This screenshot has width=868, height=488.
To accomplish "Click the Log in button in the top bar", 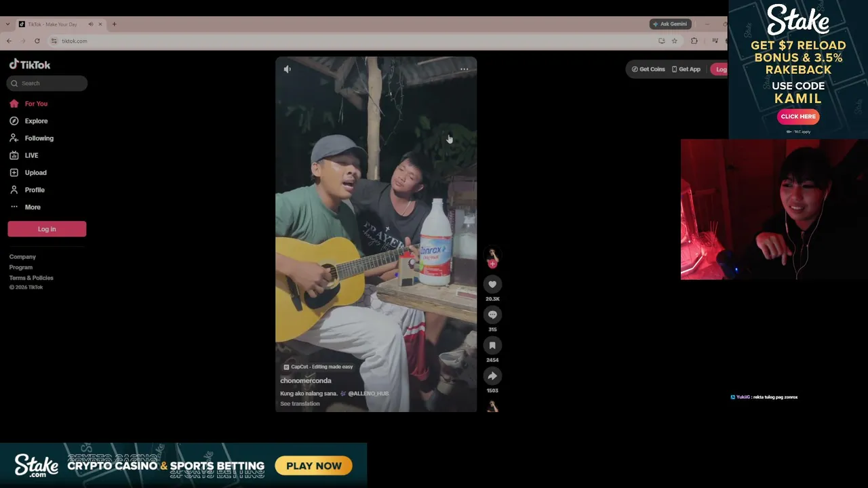I will tap(718, 69).
